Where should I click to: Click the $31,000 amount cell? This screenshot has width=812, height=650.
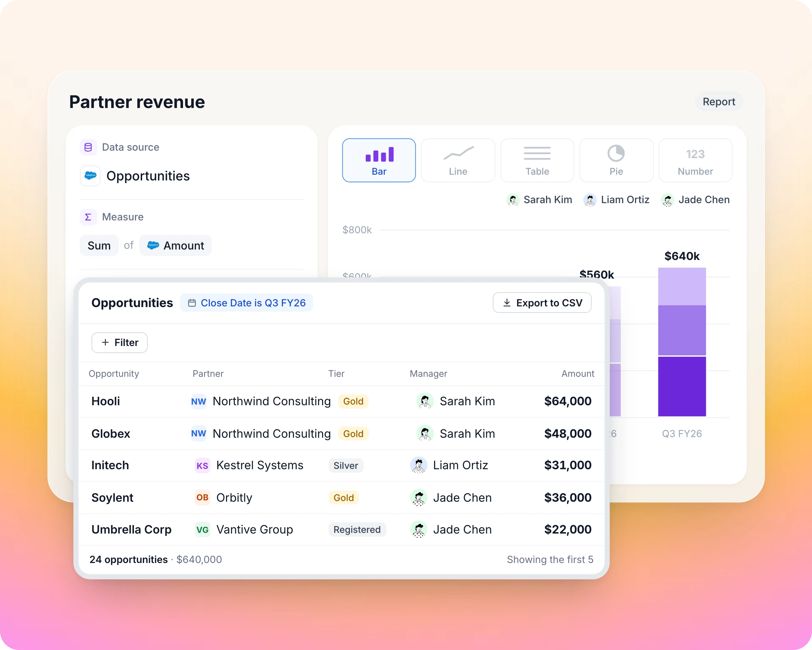point(568,465)
